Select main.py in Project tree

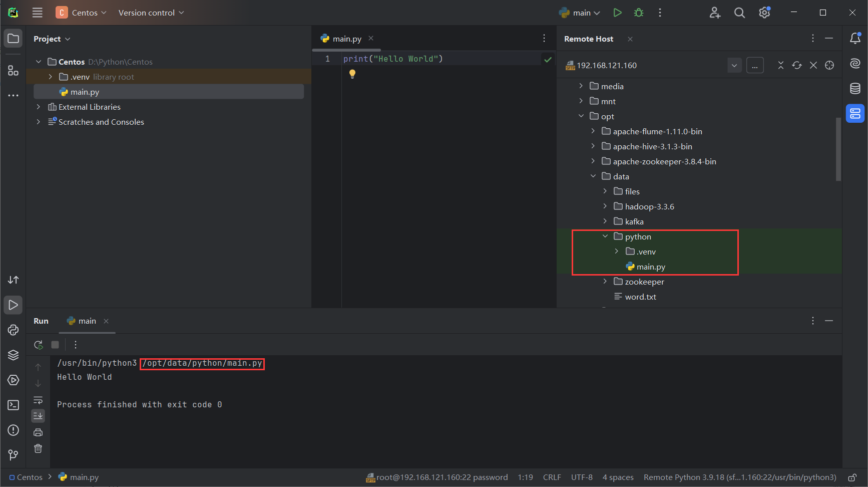(169, 92)
